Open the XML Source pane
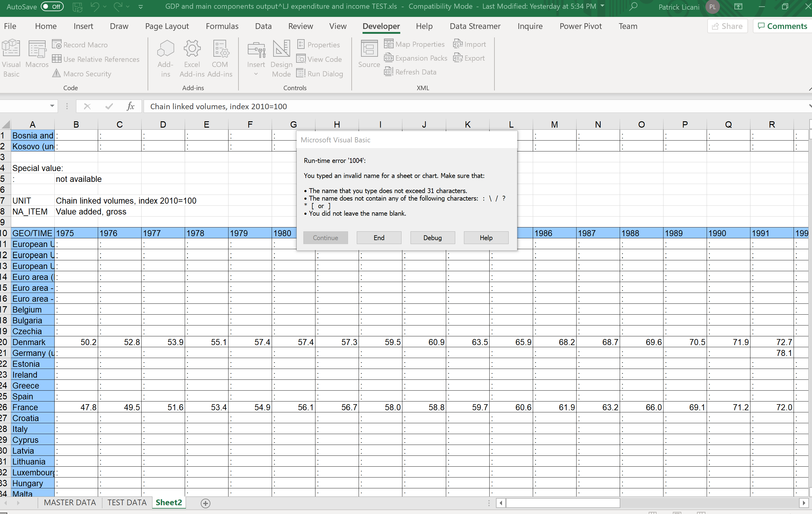Viewport: 812px width, 514px height. point(369,49)
